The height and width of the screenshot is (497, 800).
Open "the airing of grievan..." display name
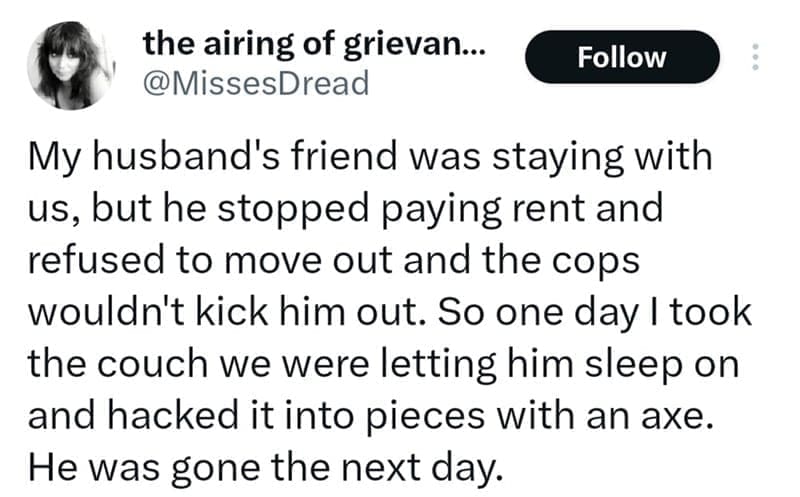315,42
